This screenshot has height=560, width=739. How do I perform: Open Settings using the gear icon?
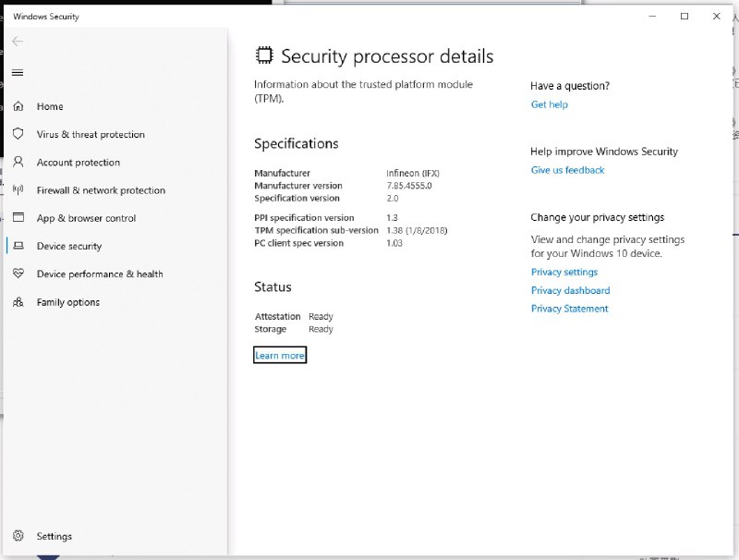coord(18,536)
